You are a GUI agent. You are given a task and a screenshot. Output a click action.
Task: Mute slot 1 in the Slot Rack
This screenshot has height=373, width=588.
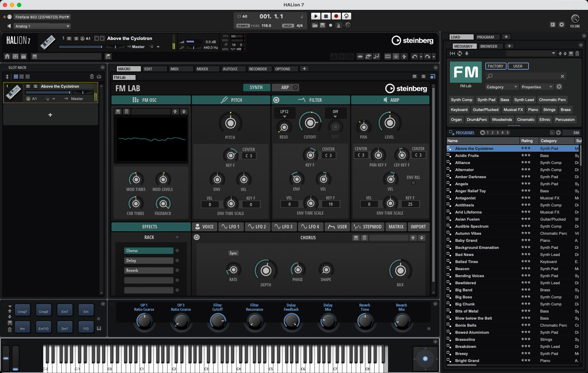28,86
